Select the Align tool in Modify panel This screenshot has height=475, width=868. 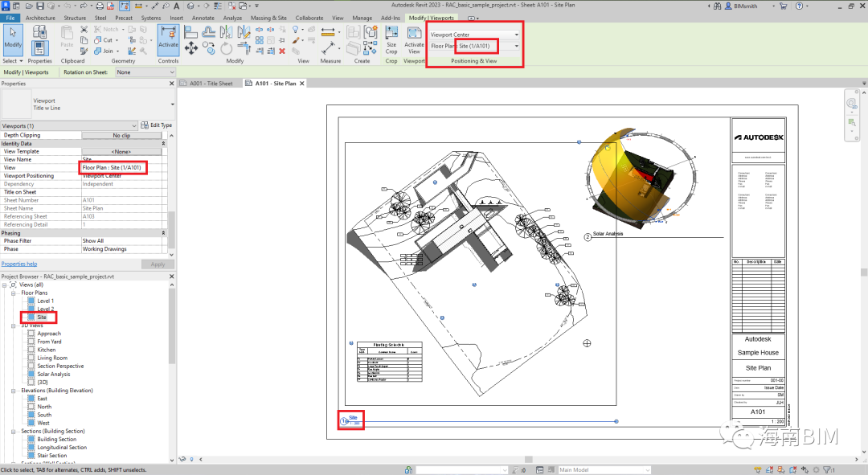pyautogui.click(x=190, y=32)
